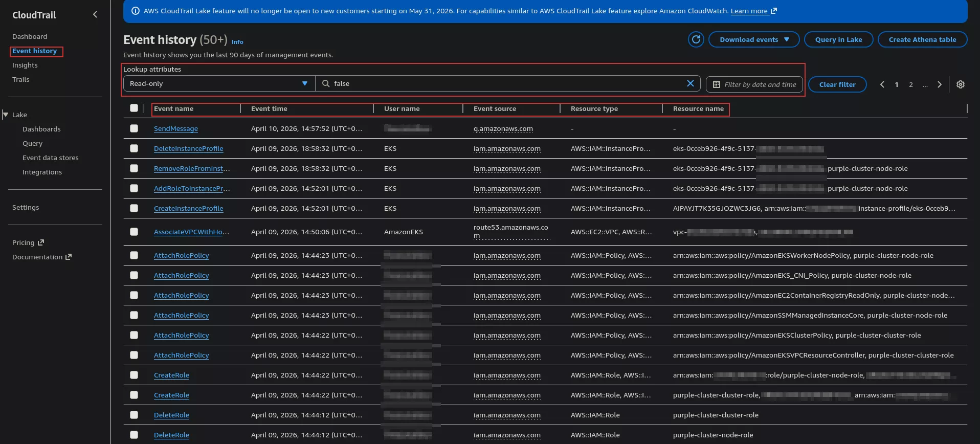This screenshot has height=444, width=980.
Task: Click calendar icon in date filter
Action: (716, 84)
